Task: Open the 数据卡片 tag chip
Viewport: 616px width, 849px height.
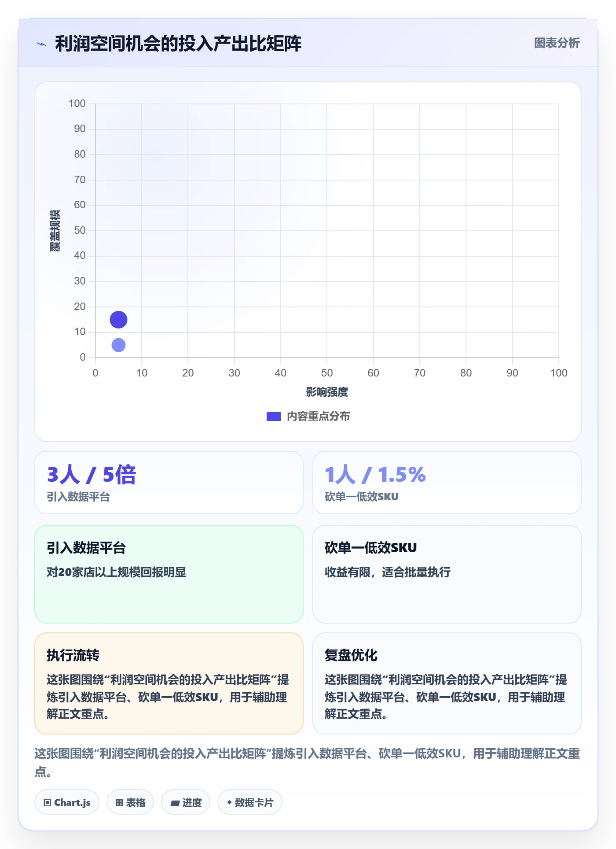Action: tap(250, 802)
